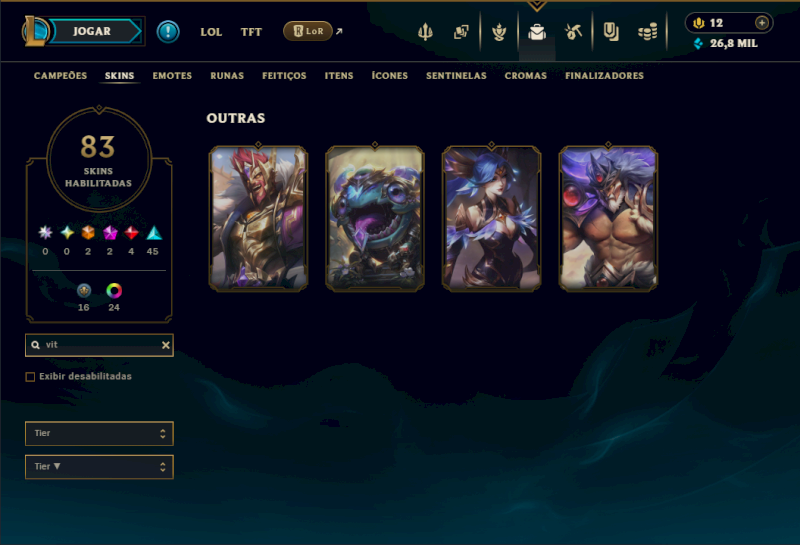The height and width of the screenshot is (545, 800).
Task: Select the frog champion skin thumbnail
Action: pyautogui.click(x=375, y=218)
